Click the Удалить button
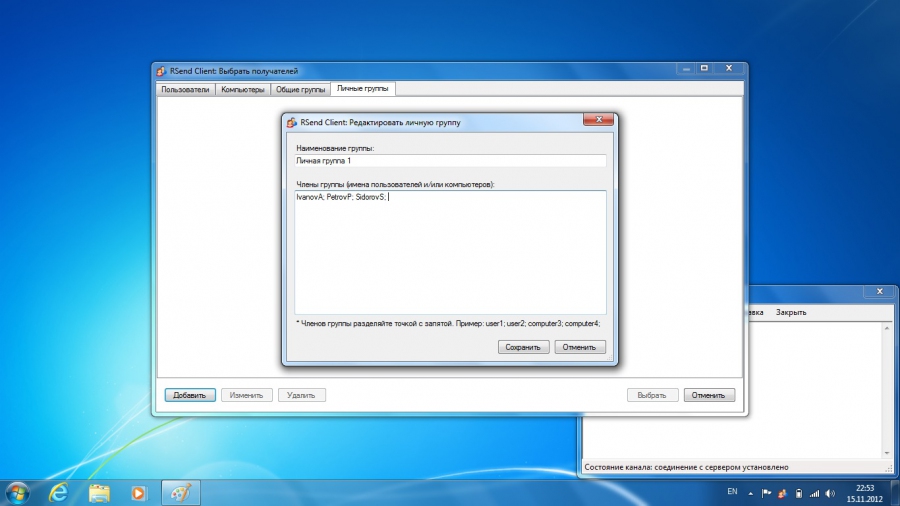 coord(301,395)
